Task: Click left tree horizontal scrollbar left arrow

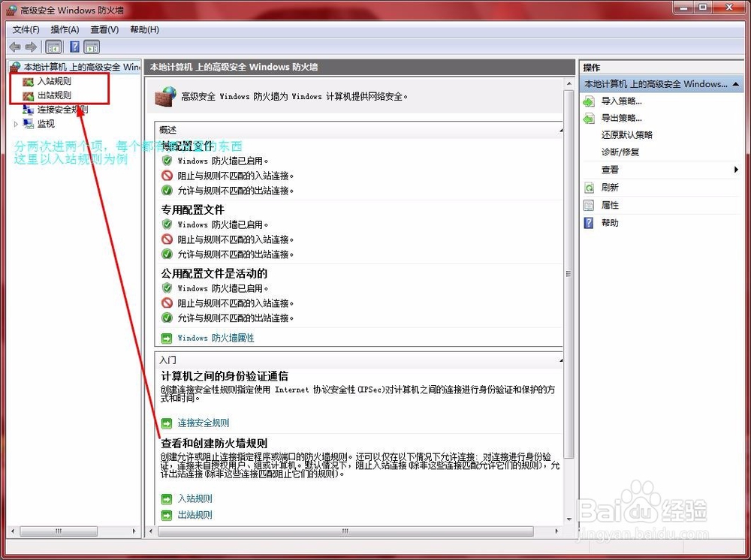Action: tap(13, 531)
